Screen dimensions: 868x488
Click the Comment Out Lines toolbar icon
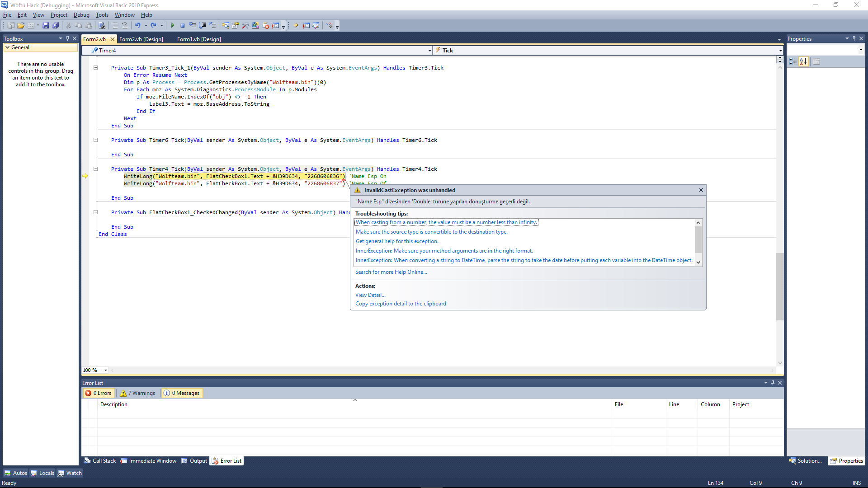coord(115,26)
